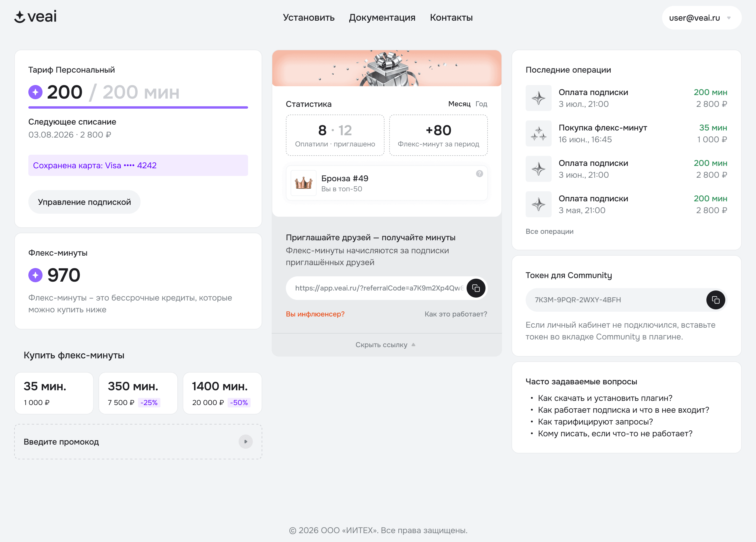Open the user@veai.ru account dropdown
The height and width of the screenshot is (542, 756).
tap(701, 18)
